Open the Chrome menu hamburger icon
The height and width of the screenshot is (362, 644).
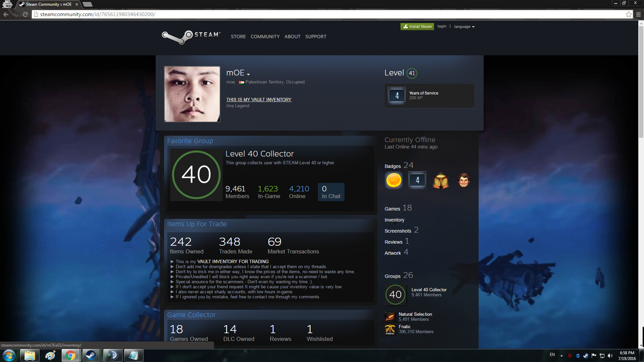click(638, 14)
